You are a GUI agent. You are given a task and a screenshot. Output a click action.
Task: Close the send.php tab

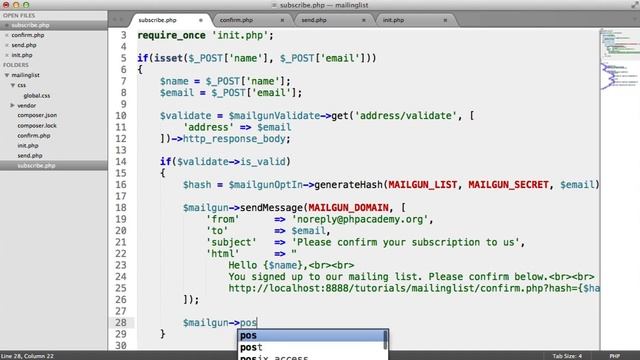pyautogui.click(x=364, y=20)
